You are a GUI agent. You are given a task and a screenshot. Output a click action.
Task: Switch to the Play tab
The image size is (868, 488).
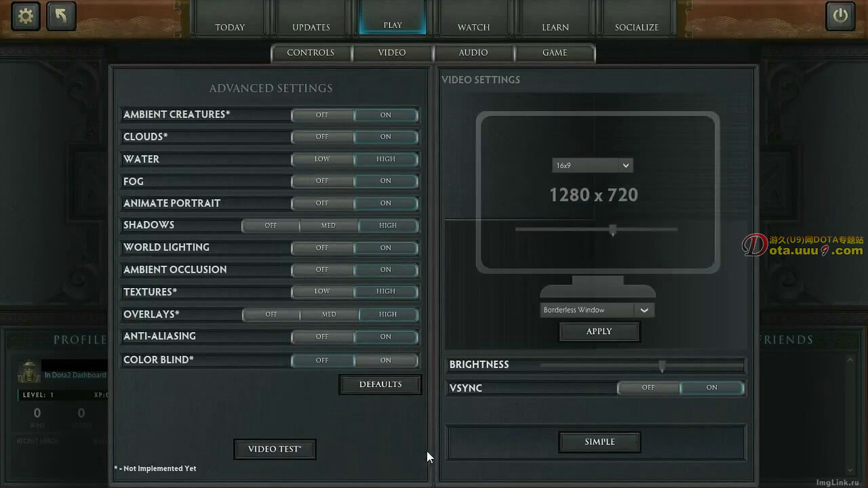[393, 17]
